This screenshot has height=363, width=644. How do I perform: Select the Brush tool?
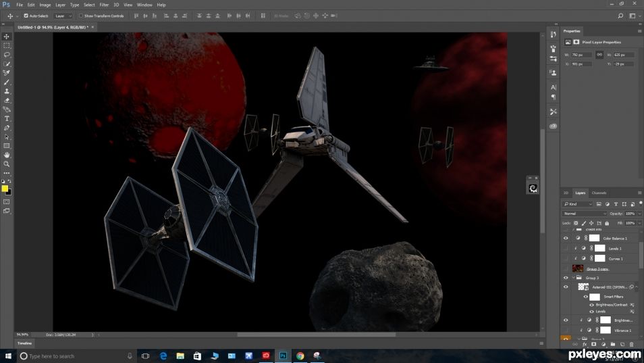click(7, 82)
